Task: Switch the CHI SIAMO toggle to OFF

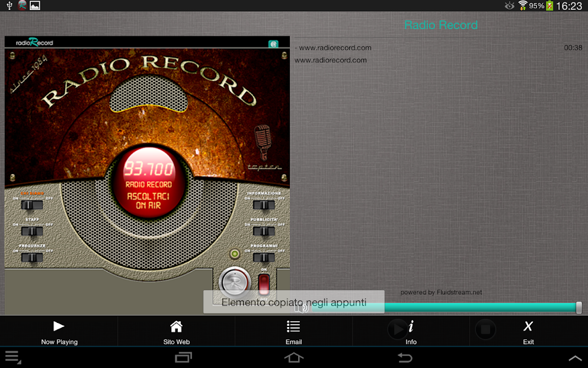Action: point(31,205)
